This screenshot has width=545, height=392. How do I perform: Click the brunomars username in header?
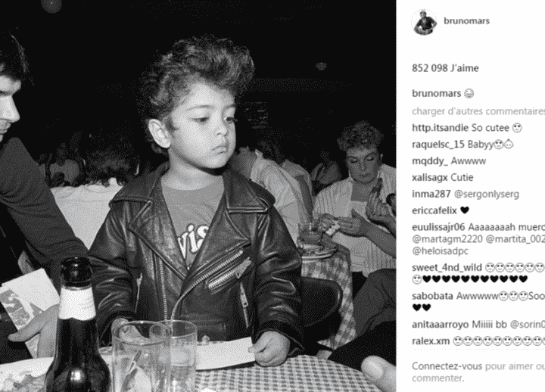[x=466, y=21]
